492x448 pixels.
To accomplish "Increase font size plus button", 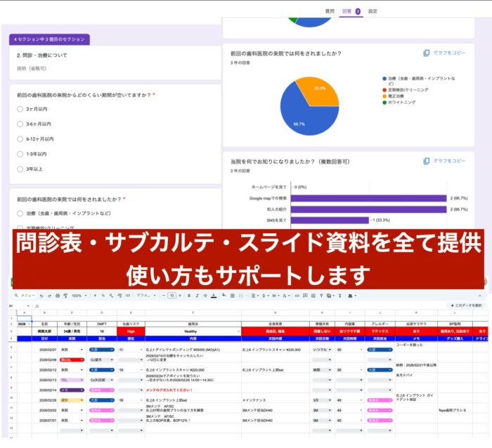I will [x=180, y=296].
